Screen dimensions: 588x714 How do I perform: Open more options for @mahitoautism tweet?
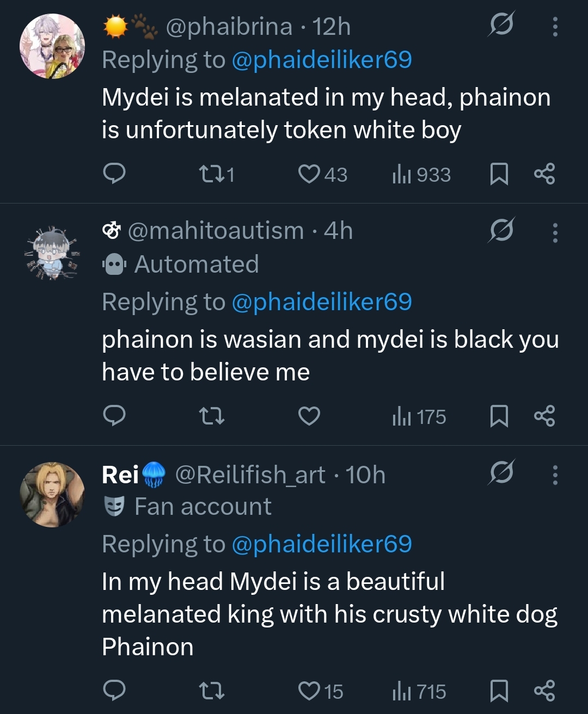[x=555, y=232]
